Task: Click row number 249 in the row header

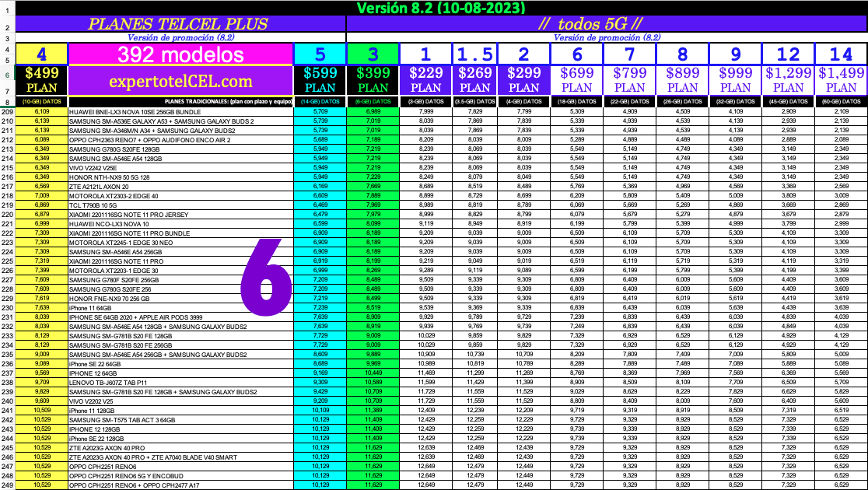Action: point(7,485)
